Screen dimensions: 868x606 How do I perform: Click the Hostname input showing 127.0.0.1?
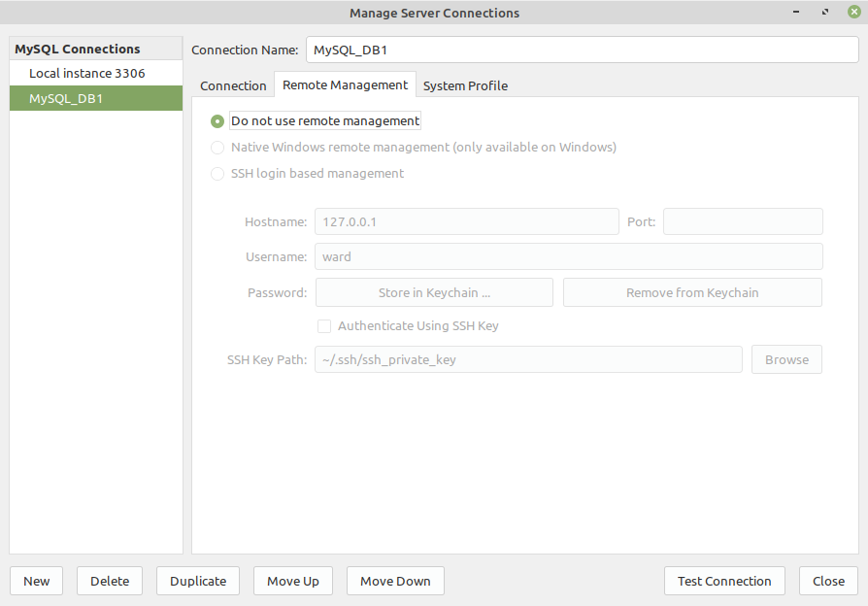[466, 221]
